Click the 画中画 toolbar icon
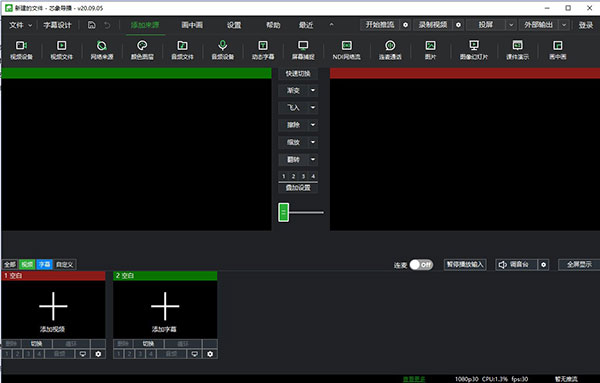 558,50
